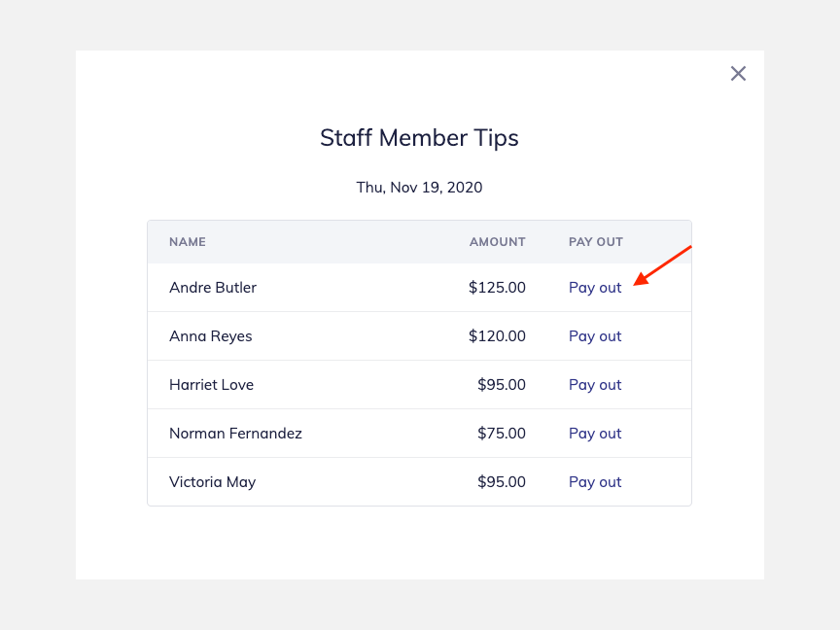Click the Staff Member Tips title

click(419, 138)
